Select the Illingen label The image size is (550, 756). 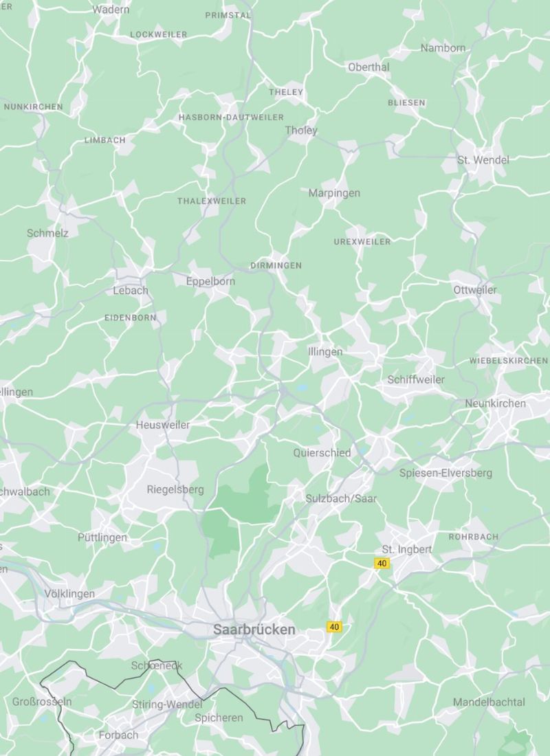tap(325, 353)
